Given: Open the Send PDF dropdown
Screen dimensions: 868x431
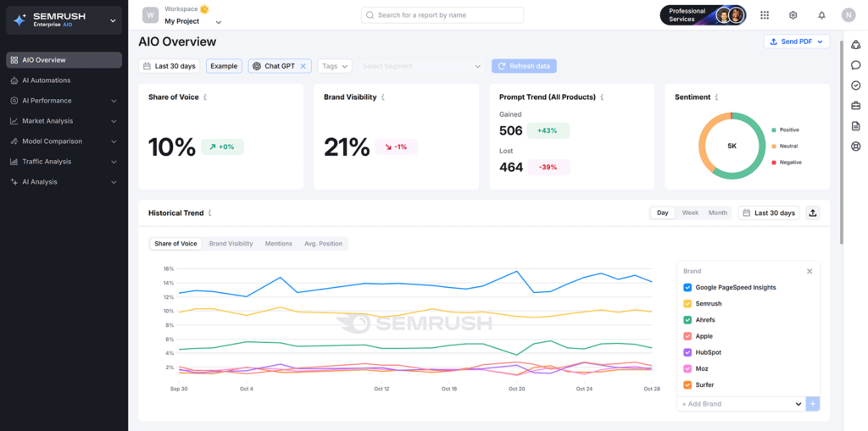Looking at the screenshot, I should coord(796,41).
